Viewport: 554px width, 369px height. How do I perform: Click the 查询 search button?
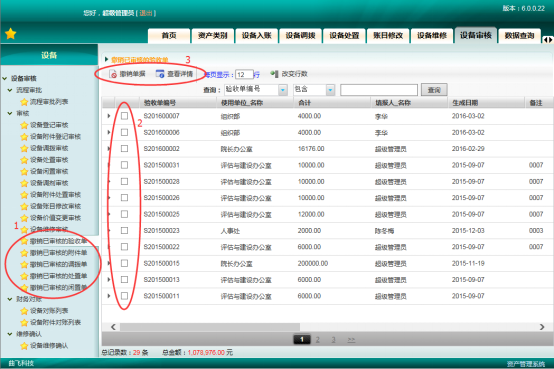click(x=434, y=90)
